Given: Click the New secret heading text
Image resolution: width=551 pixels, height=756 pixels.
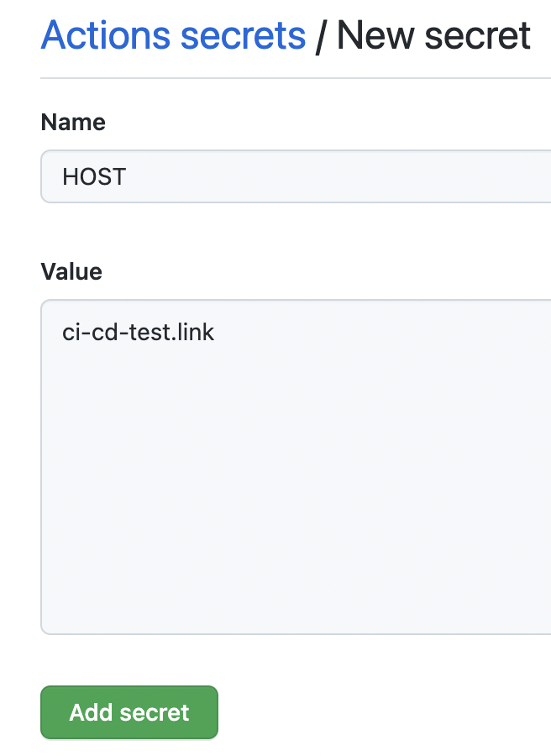Looking at the screenshot, I should [x=433, y=36].
